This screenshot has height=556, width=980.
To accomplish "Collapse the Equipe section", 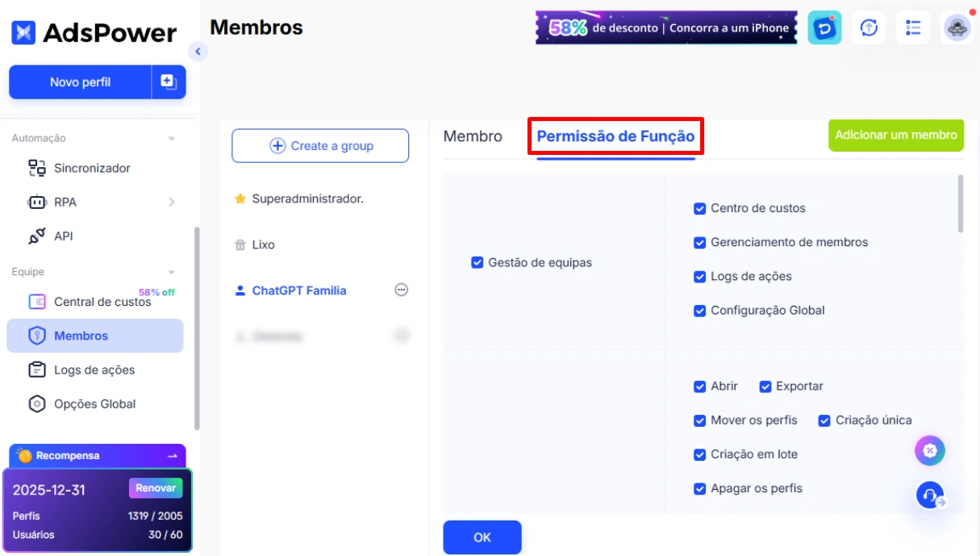I will (x=169, y=271).
